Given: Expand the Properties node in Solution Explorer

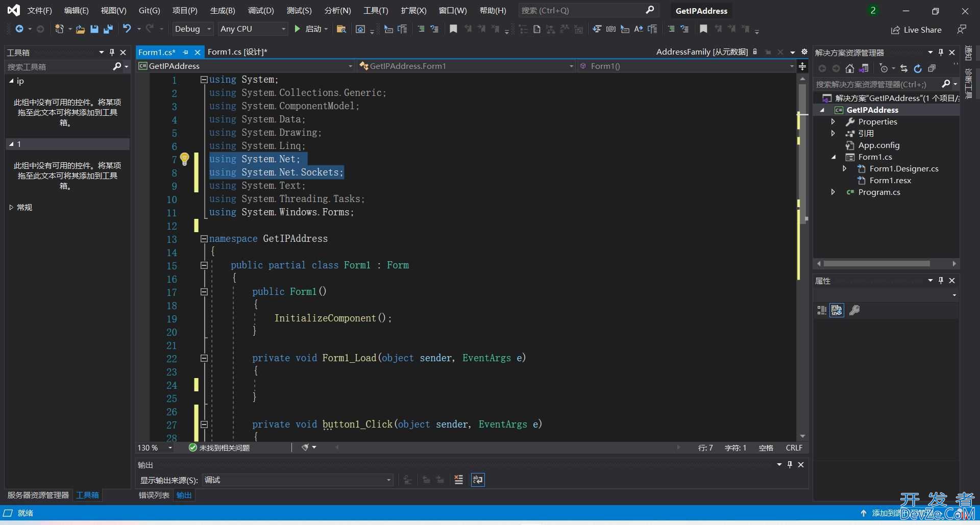Looking at the screenshot, I should 833,121.
